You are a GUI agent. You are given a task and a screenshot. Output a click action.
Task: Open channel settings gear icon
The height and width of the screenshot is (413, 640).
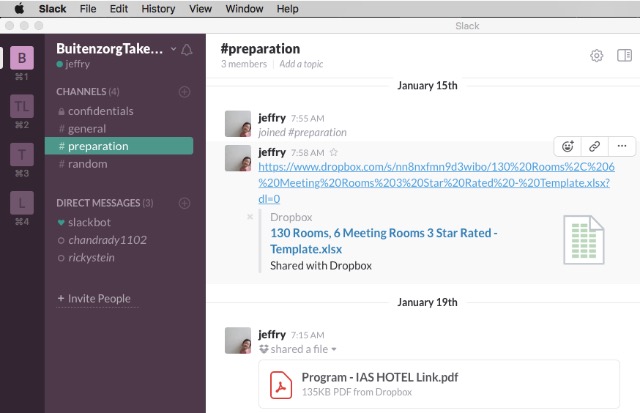(x=596, y=56)
